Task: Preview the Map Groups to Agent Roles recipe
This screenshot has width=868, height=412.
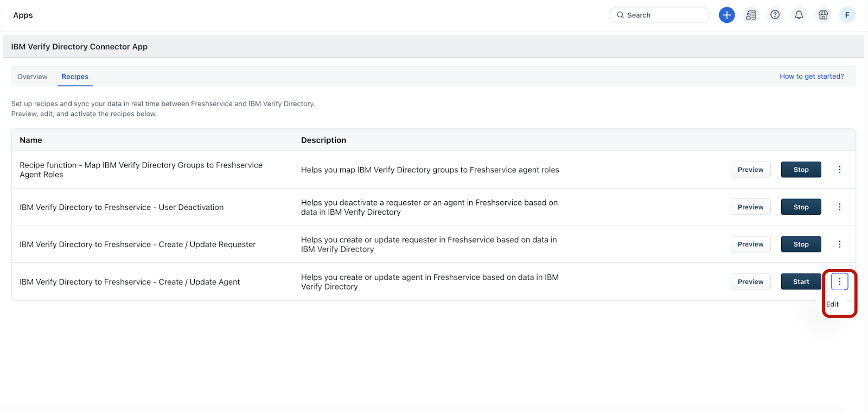Action: (x=750, y=170)
